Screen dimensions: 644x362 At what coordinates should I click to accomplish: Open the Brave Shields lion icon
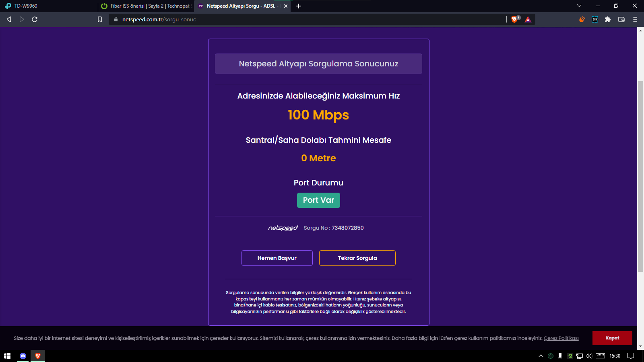click(x=514, y=19)
